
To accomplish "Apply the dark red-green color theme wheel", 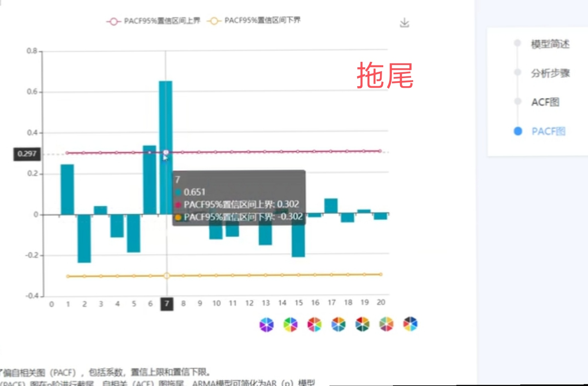I will 362,324.
